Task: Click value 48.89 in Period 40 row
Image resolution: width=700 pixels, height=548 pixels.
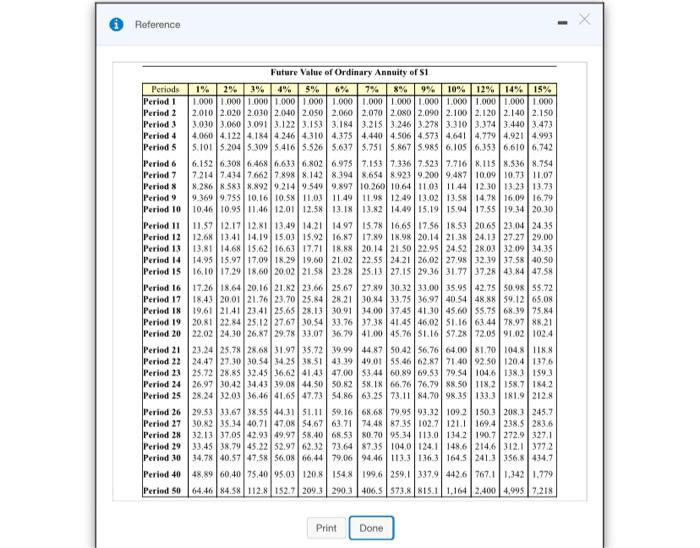Action: tap(202, 474)
